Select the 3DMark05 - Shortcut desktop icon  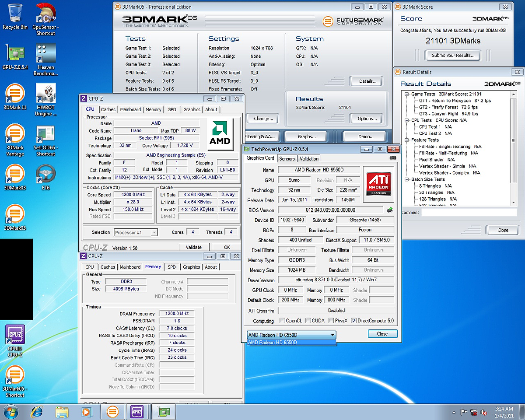point(15,381)
